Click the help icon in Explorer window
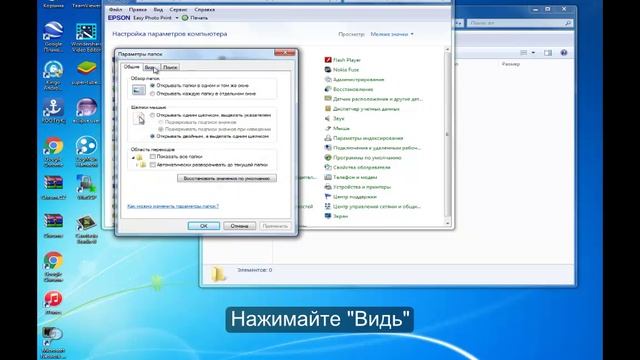Image resolution: width=640 pixels, height=360 pixels. [x=564, y=53]
